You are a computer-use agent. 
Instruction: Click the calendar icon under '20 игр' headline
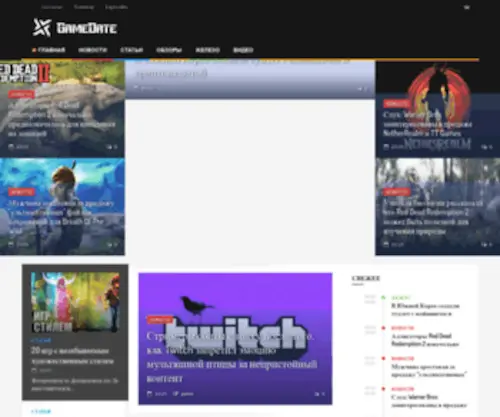click(34, 370)
